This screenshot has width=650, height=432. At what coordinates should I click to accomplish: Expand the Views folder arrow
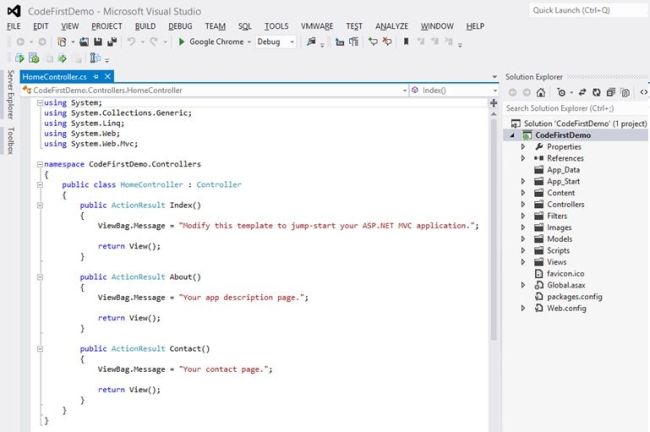523,262
